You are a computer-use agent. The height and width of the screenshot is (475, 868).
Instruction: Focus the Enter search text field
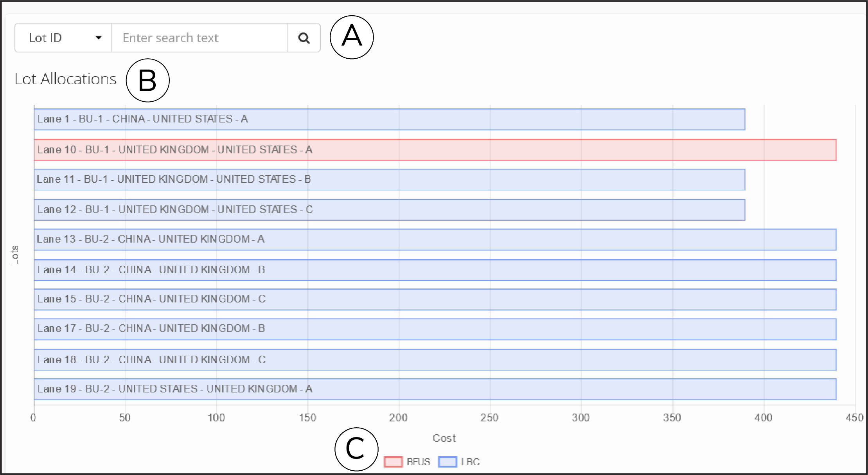click(x=199, y=38)
